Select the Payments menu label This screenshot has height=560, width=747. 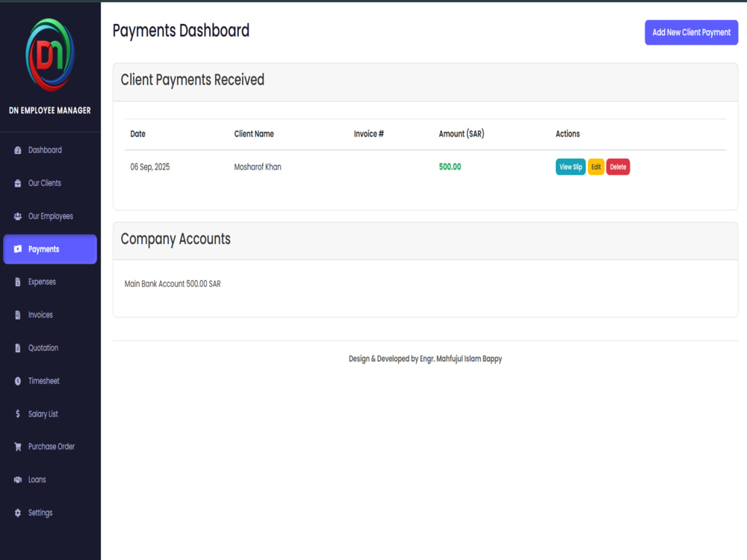tap(44, 249)
